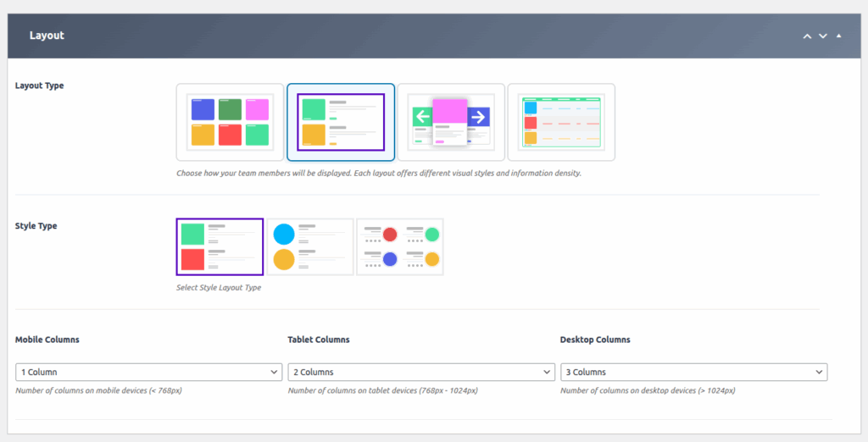Select the table layout type thumbnail
Screen dimensions: 868x442
pyautogui.click(x=561, y=122)
